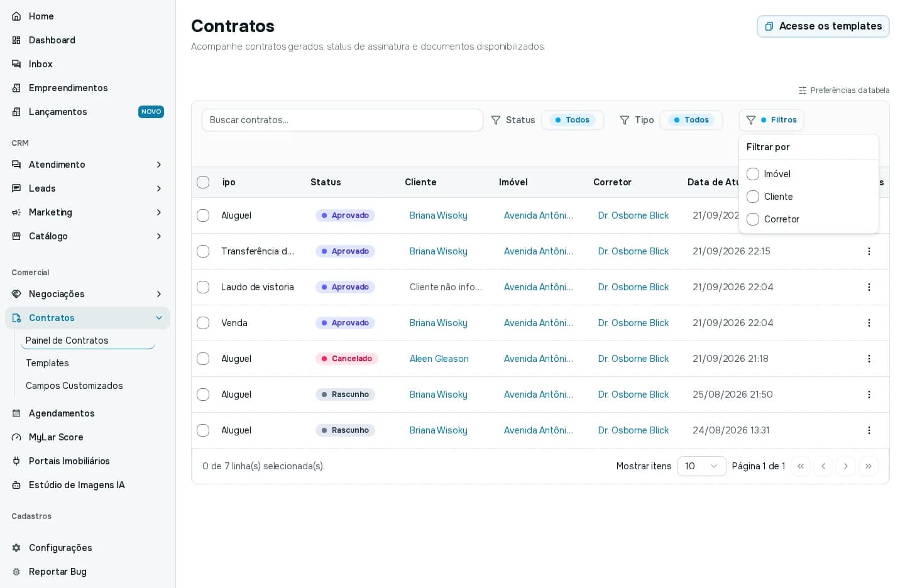Choose the Imóvel filter radio option

click(x=753, y=174)
